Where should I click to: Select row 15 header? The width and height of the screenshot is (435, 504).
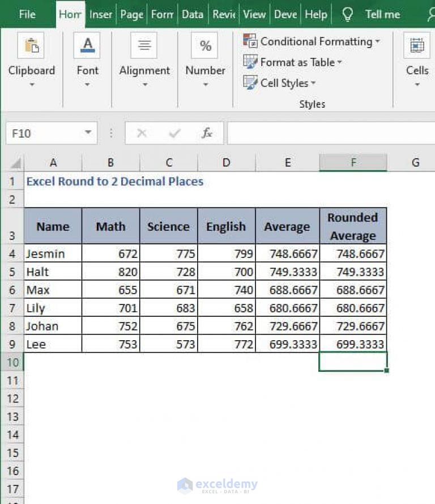click(12, 453)
